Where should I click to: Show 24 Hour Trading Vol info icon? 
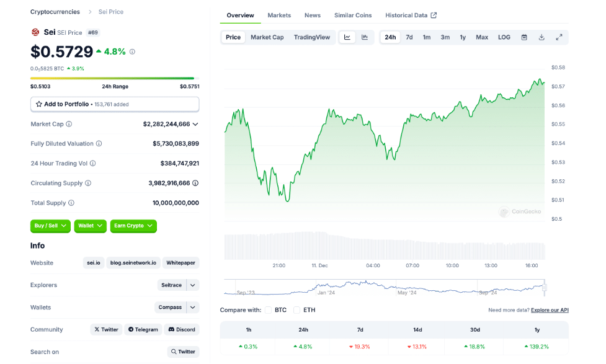93,164
